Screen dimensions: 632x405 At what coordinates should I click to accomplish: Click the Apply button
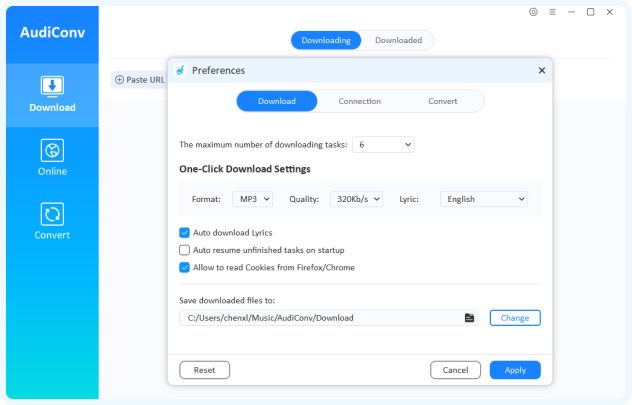pos(515,370)
